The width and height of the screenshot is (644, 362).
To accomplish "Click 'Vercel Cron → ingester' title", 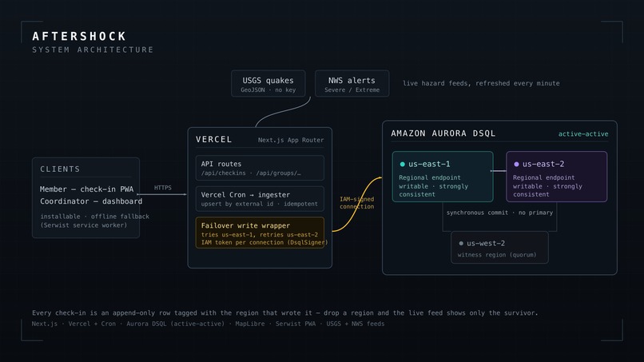I will (x=245, y=195).
